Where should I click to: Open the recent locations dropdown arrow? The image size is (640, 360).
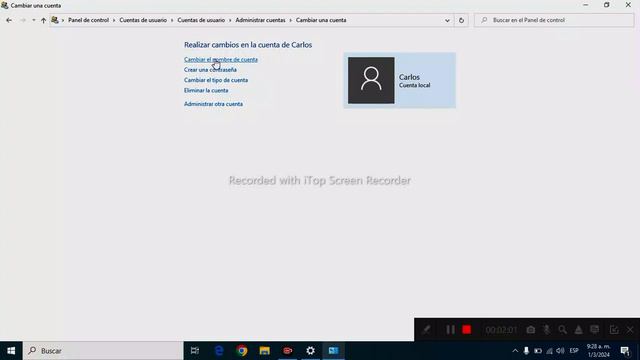click(33, 20)
